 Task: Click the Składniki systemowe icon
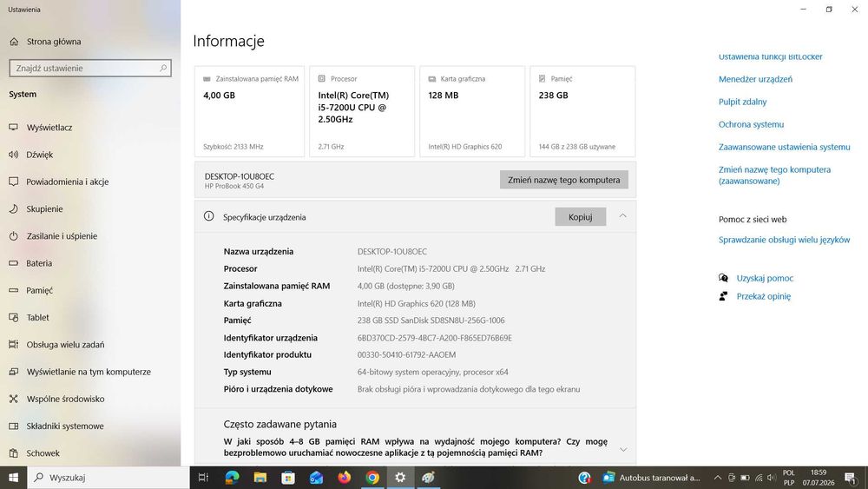coord(14,426)
